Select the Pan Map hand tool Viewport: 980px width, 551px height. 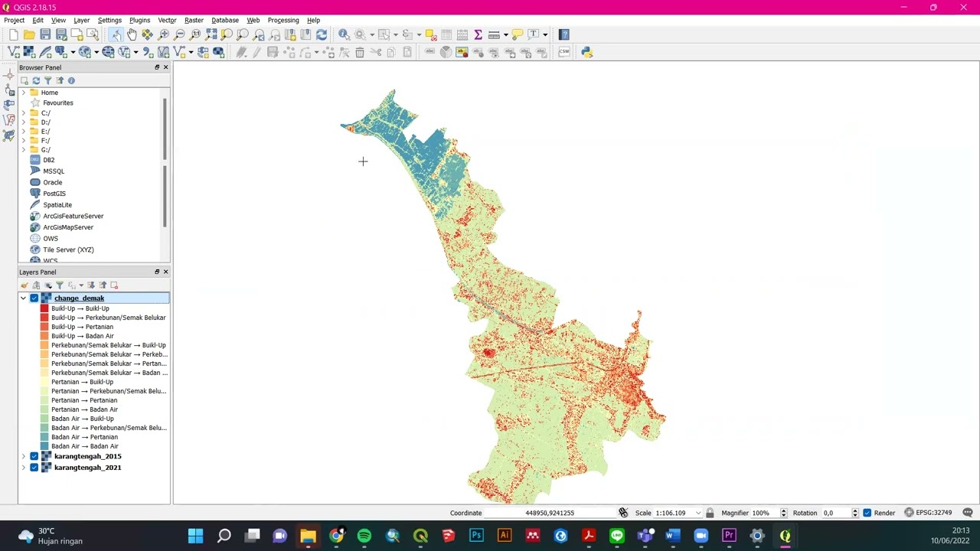pos(132,34)
